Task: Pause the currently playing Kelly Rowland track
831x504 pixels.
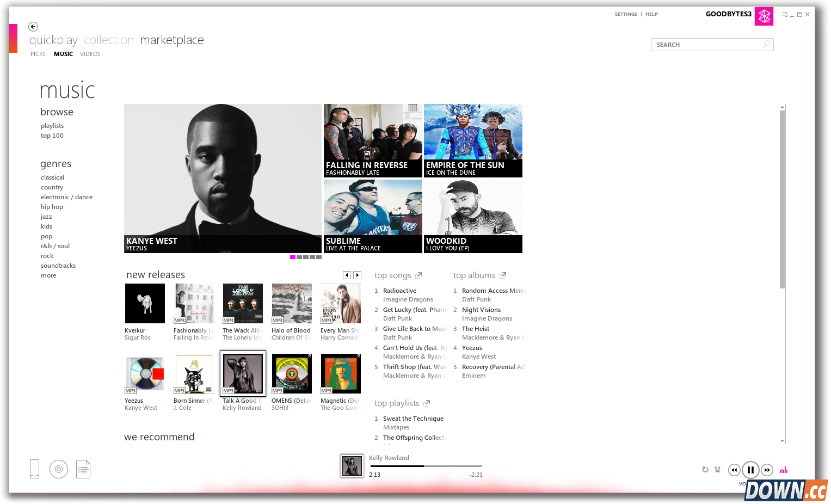Action: coord(751,470)
